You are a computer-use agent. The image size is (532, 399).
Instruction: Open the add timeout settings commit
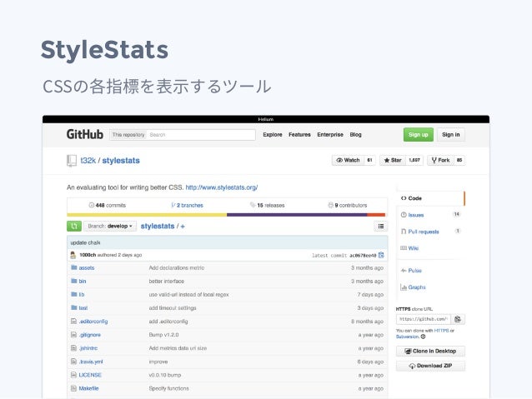tap(173, 308)
